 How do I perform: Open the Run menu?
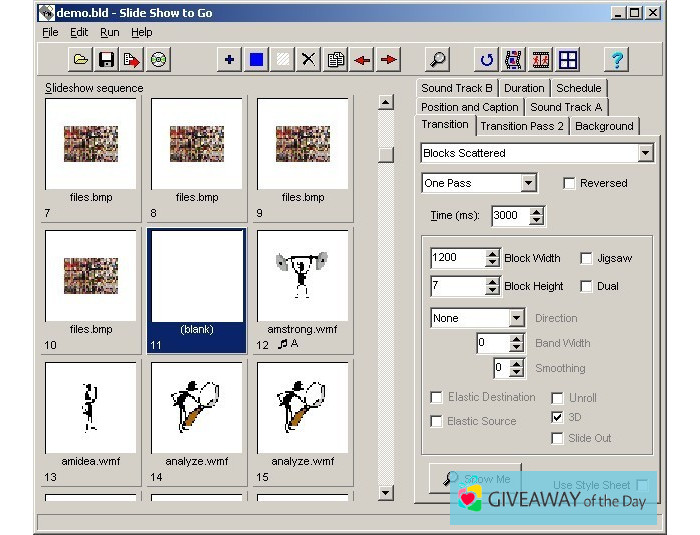[x=109, y=32]
